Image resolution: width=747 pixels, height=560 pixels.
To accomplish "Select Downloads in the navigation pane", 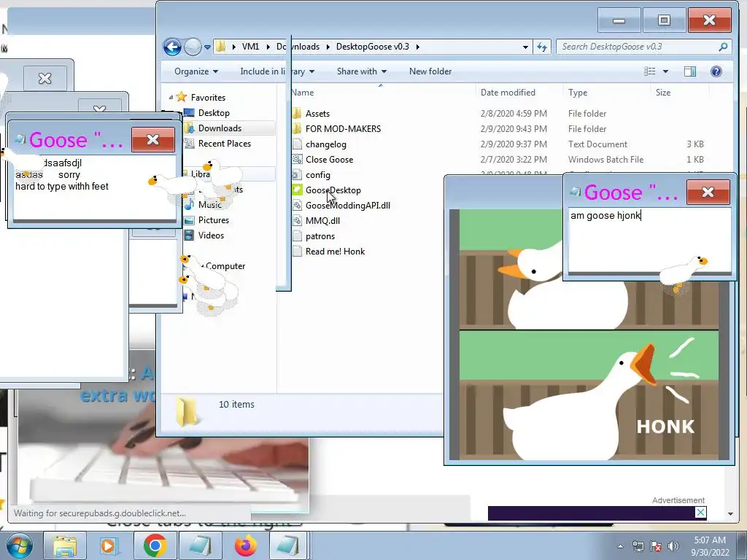I will click(220, 128).
